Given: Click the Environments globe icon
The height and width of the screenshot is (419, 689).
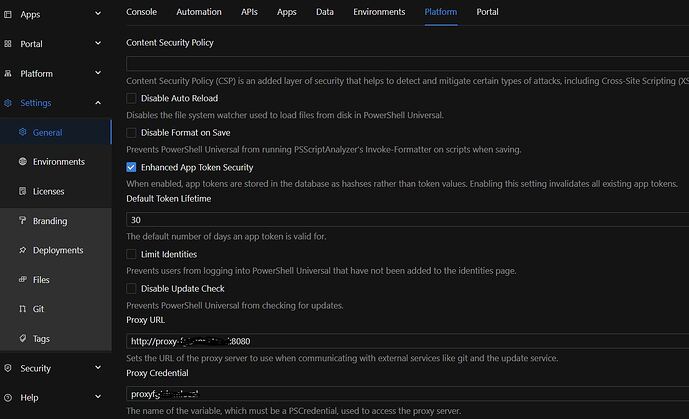Looking at the screenshot, I should (x=22, y=161).
